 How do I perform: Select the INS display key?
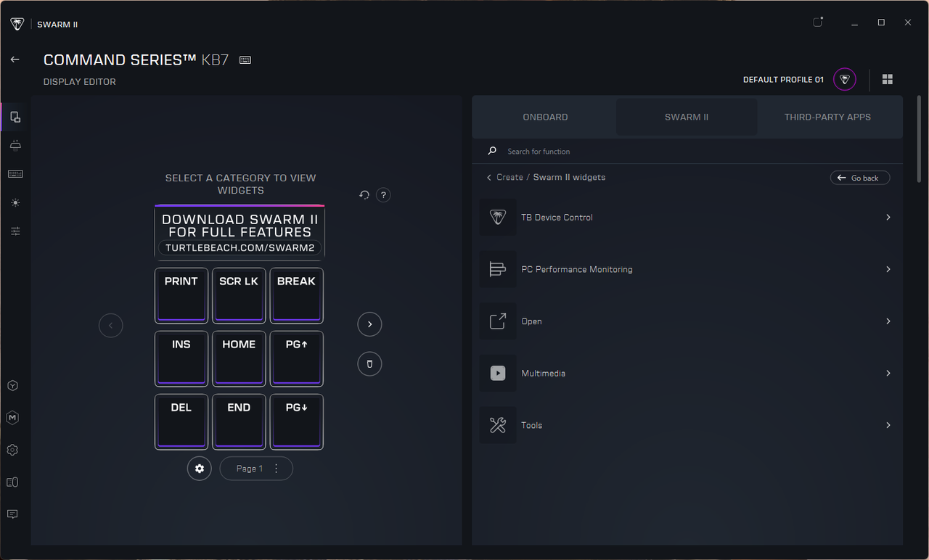pos(181,359)
